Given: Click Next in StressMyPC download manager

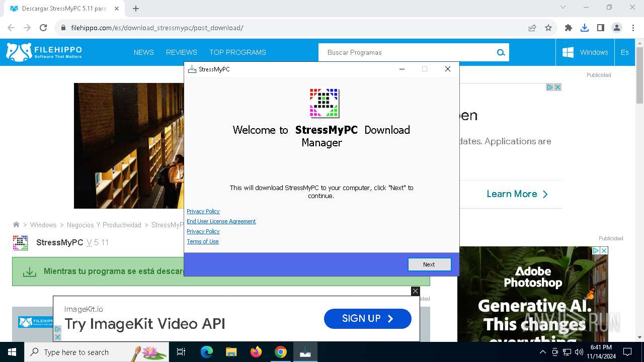Looking at the screenshot, I should [x=429, y=264].
